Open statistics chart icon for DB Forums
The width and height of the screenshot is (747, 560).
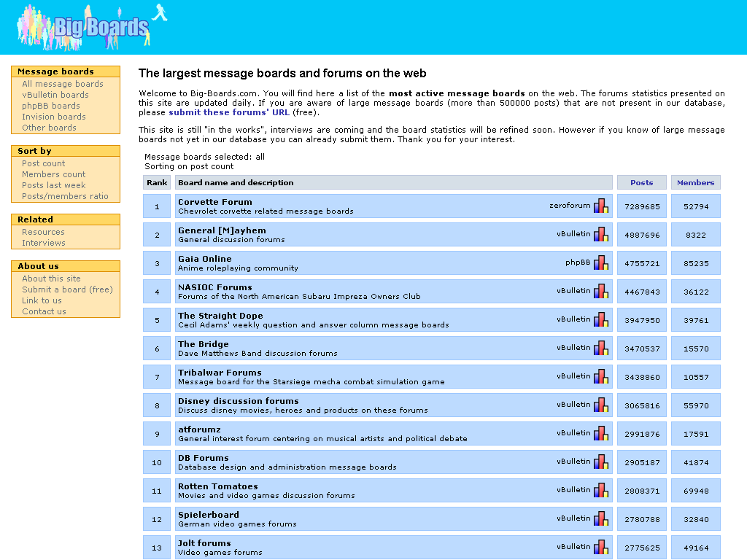pyautogui.click(x=601, y=462)
